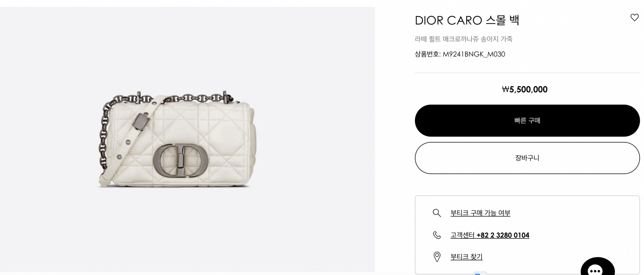Add Dior Caro bag to wishlist heart
This screenshot has height=275, width=644.
634,17
